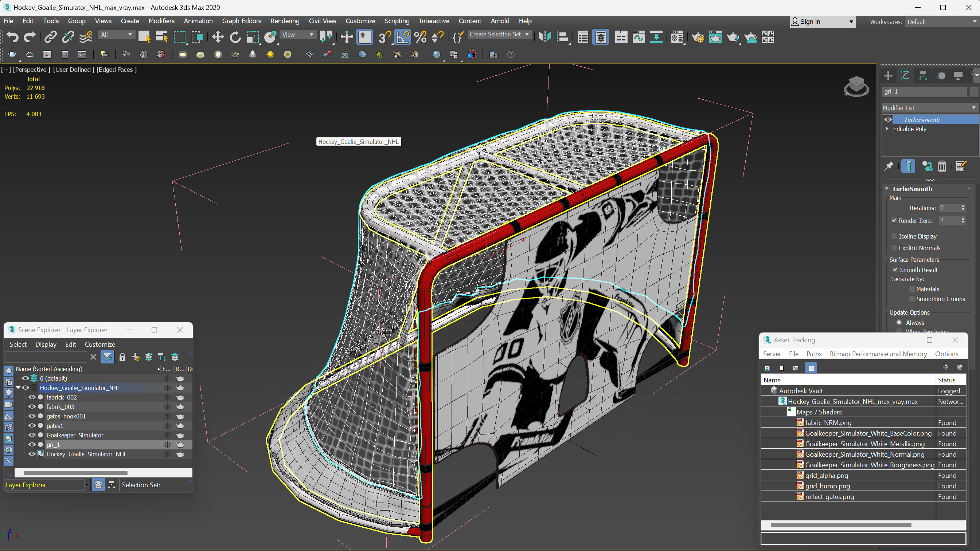Open the Create tab in command panel
The image size is (980, 551).
pyautogui.click(x=888, y=76)
